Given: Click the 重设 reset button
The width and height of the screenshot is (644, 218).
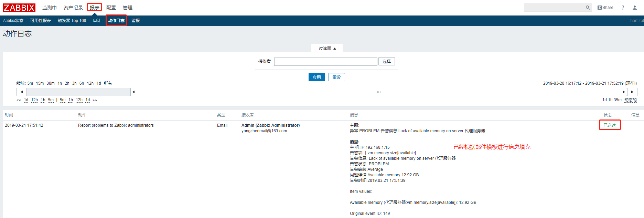Looking at the screenshot, I should tap(337, 77).
